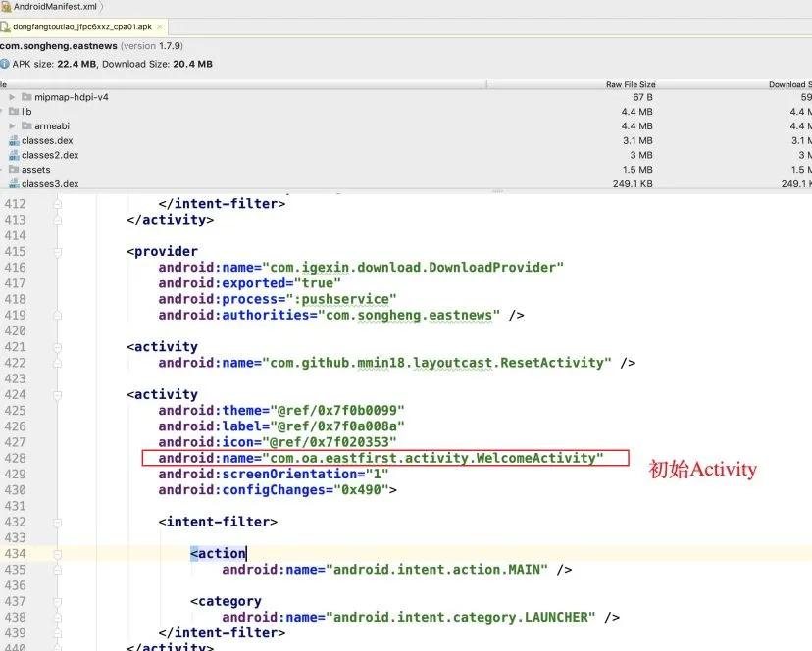Click the classes3.dex file icon

(x=14, y=183)
